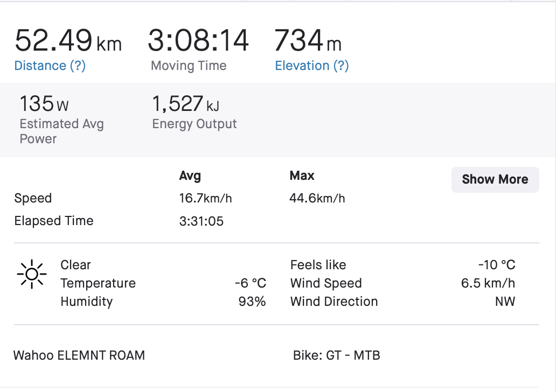
Task: Click the sun weather icon
Action: click(32, 274)
